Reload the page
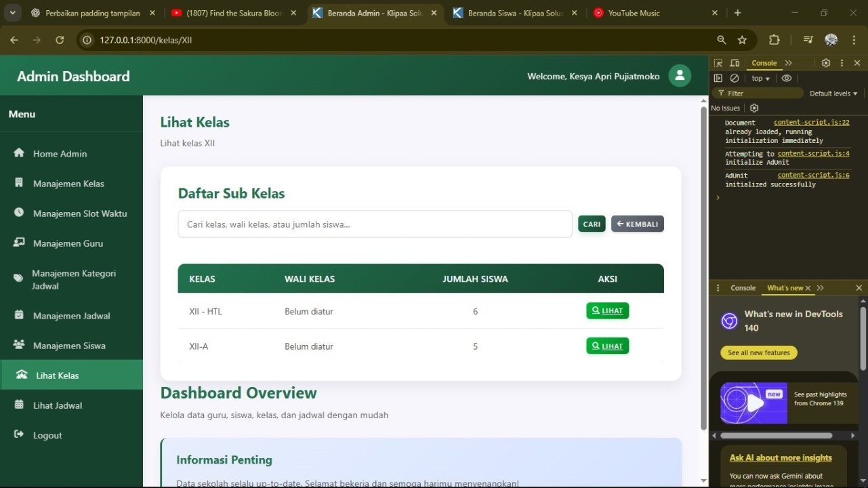The width and height of the screenshot is (868, 488). click(x=60, y=40)
